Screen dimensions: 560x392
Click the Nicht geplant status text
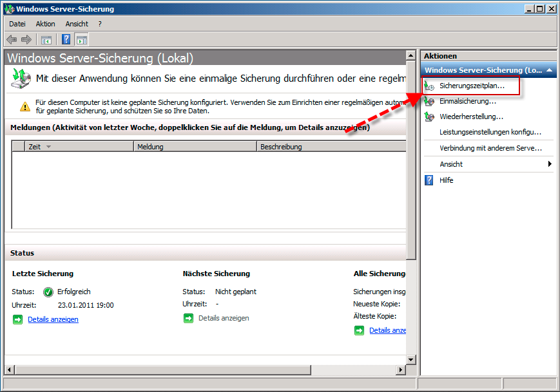pos(236,292)
